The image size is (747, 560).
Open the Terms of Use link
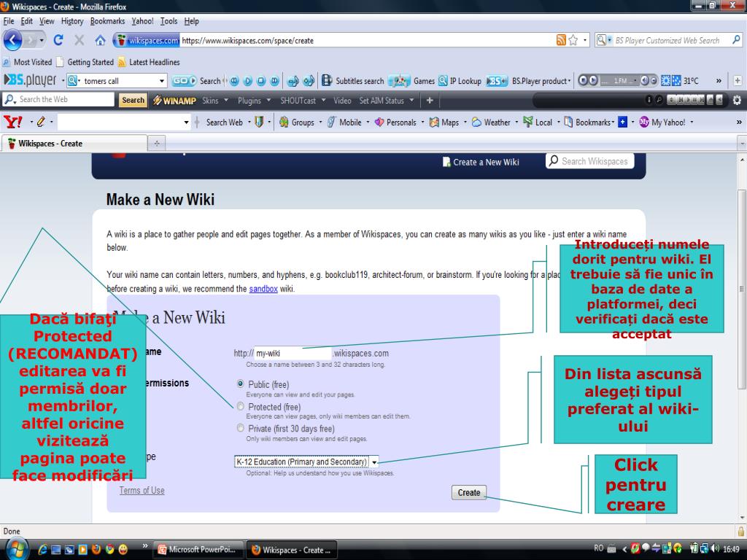point(142,491)
